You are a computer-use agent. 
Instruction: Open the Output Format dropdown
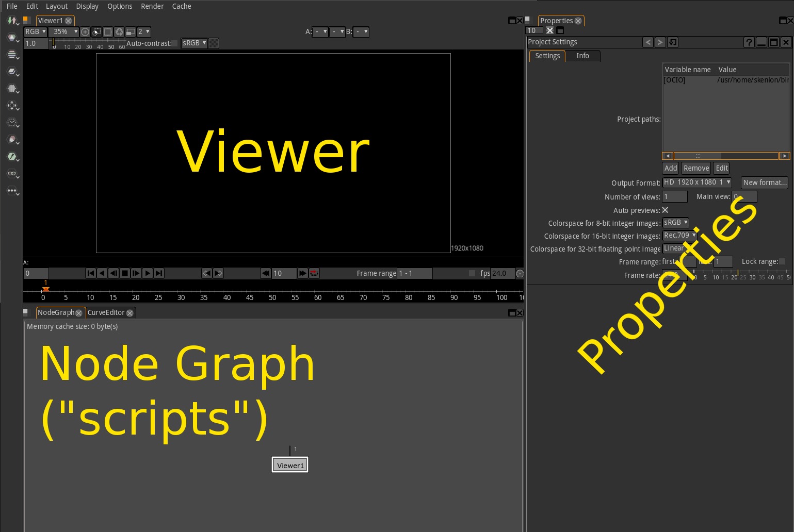coord(697,182)
